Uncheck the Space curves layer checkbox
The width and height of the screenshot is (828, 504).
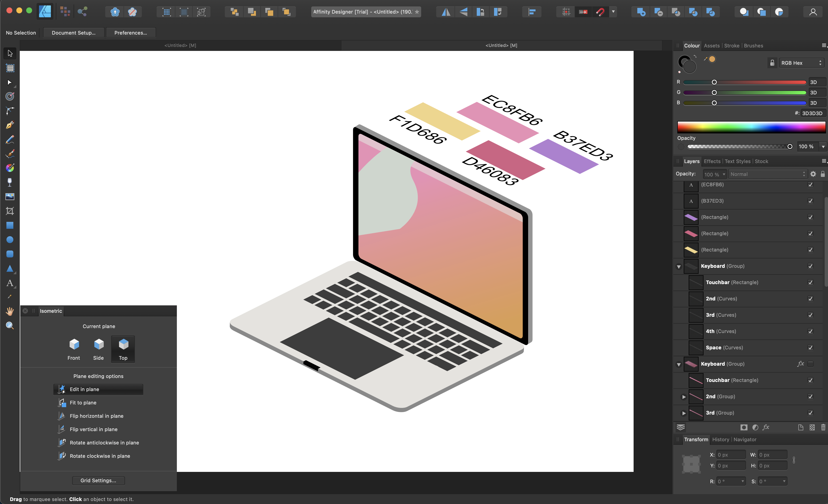(811, 348)
